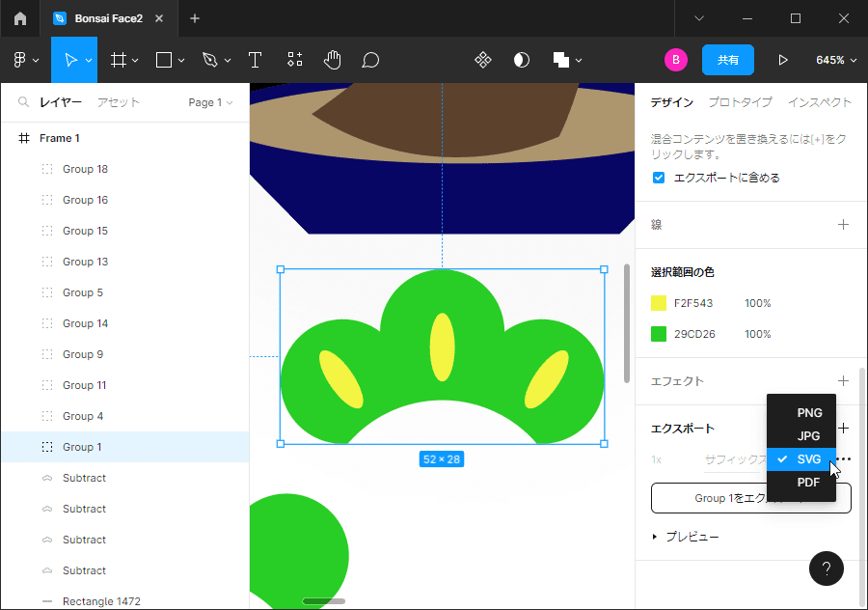Open the Page 1 dropdown

pos(210,102)
